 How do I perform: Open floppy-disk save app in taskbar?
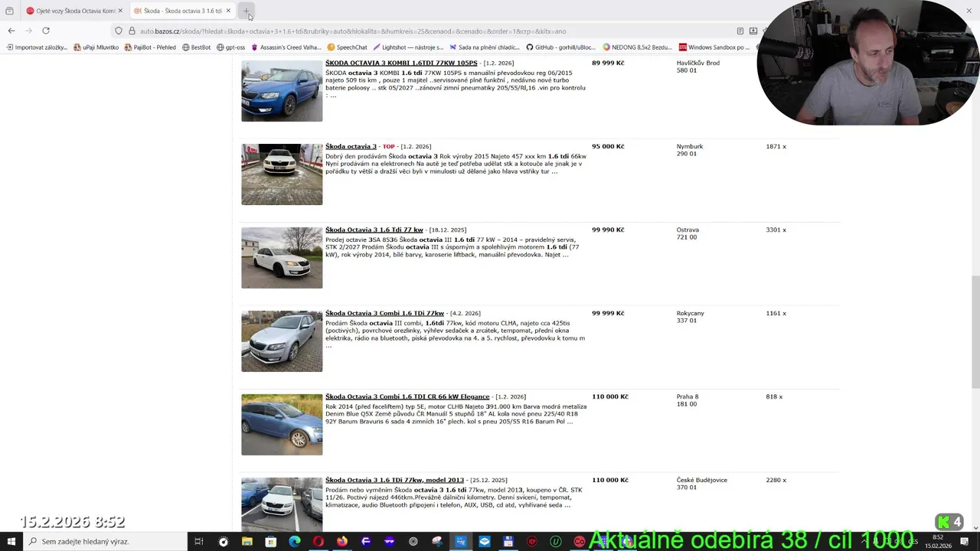(508, 542)
